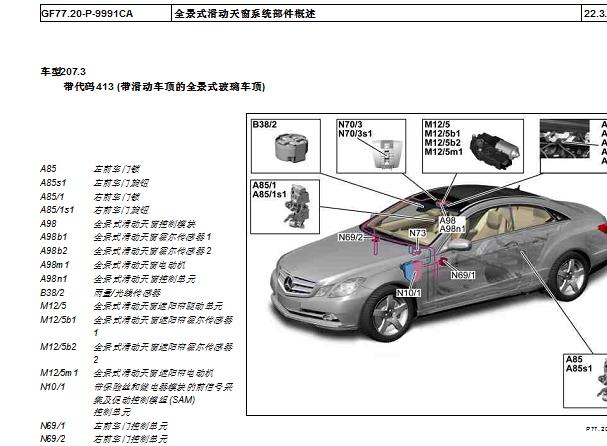Select the N69/1 callout on the car

click(x=463, y=275)
